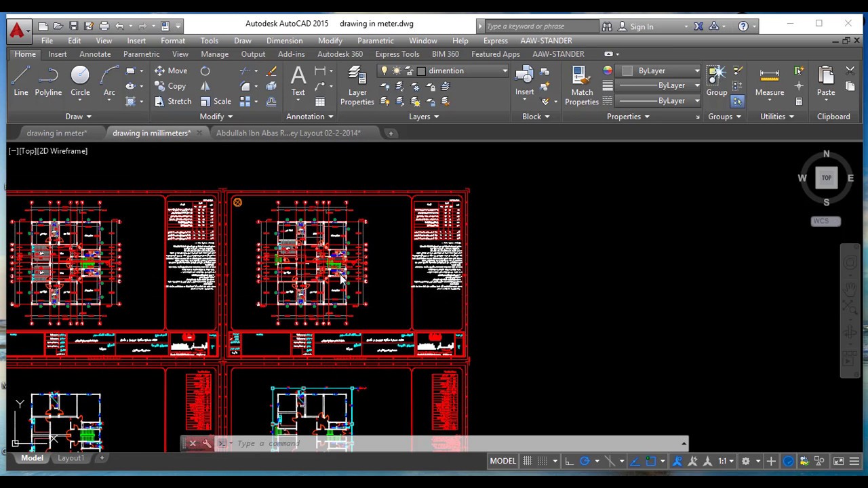Toggle annotation visibility in status bar

(x=677, y=461)
